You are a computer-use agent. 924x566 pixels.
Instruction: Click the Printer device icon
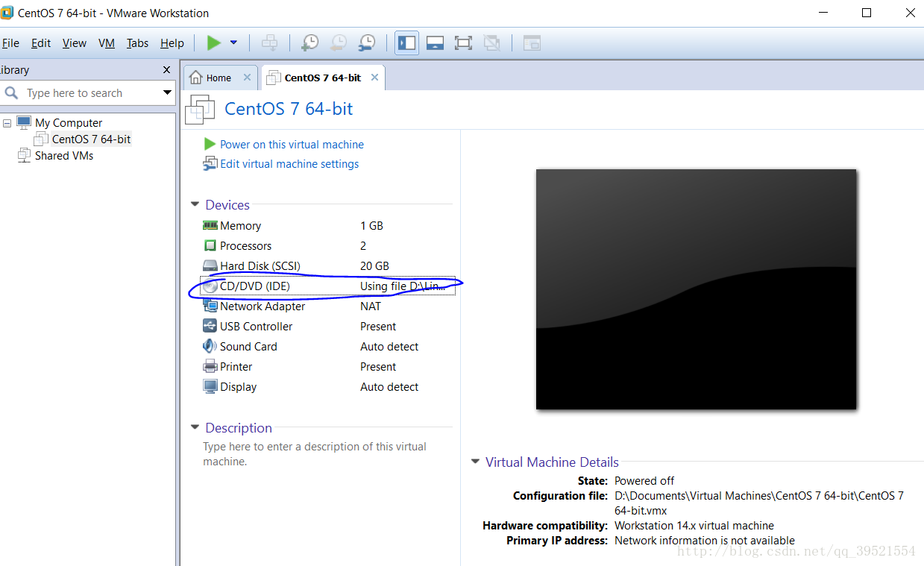pyautogui.click(x=210, y=366)
